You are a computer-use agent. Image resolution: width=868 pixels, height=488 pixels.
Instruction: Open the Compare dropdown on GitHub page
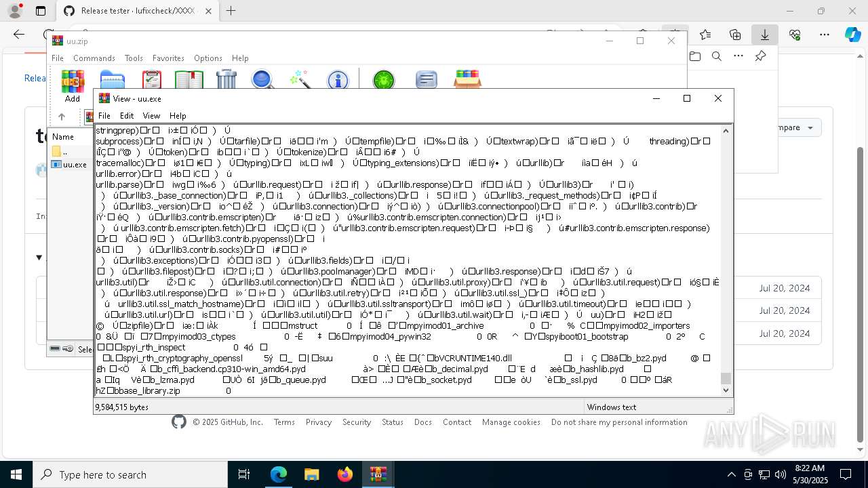pos(792,127)
